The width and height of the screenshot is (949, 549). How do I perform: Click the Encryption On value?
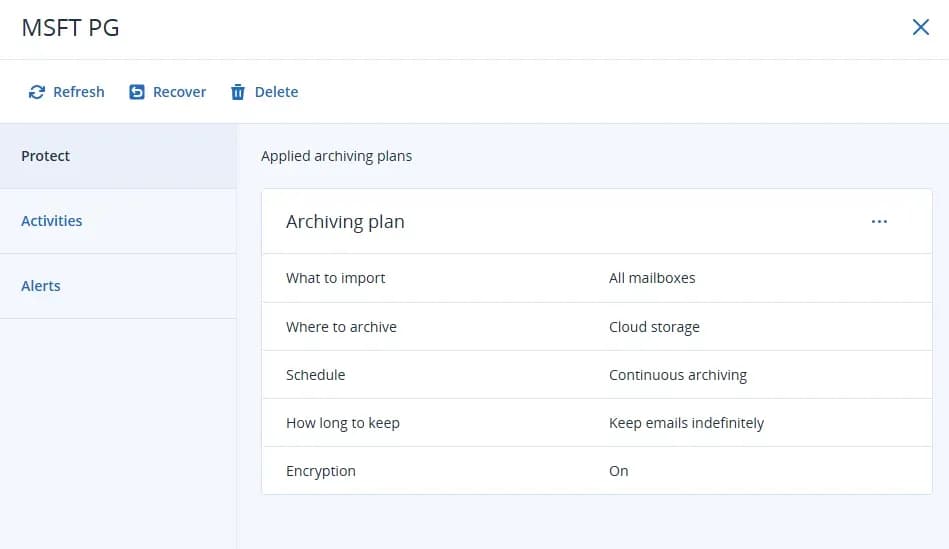[x=618, y=471]
